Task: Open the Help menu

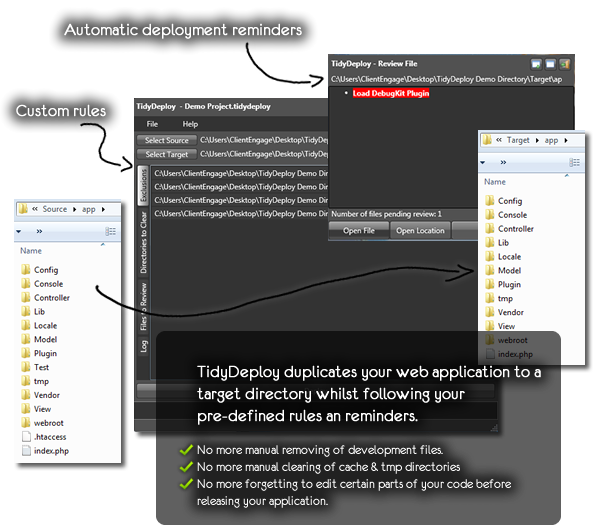Action: (x=190, y=124)
